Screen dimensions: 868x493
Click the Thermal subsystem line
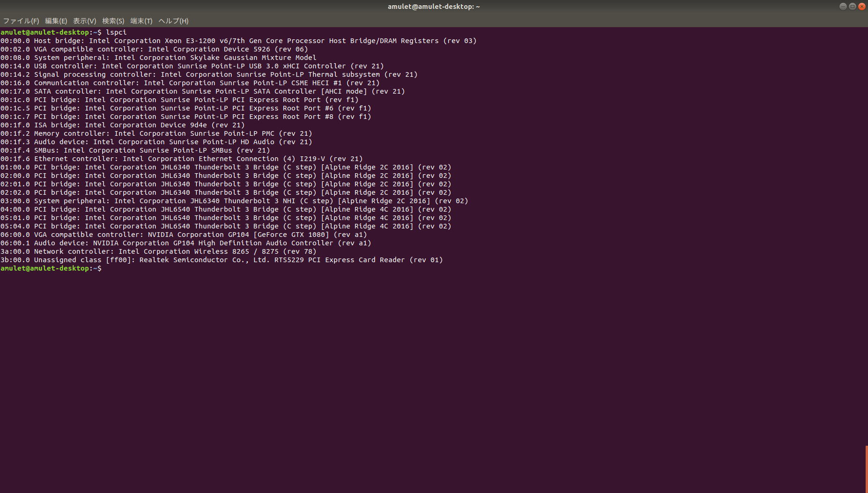(209, 74)
